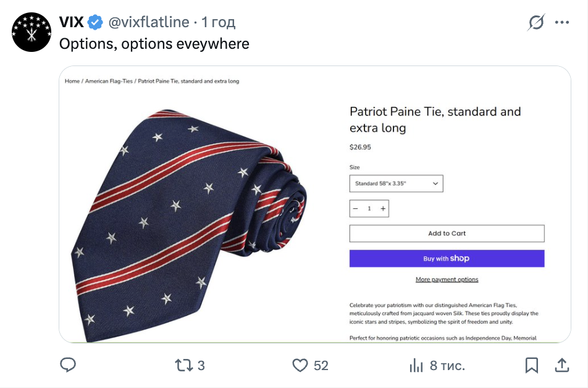The width and height of the screenshot is (588, 388).
Task: Open American Flag-Ties breadcrumb
Action: (x=109, y=81)
